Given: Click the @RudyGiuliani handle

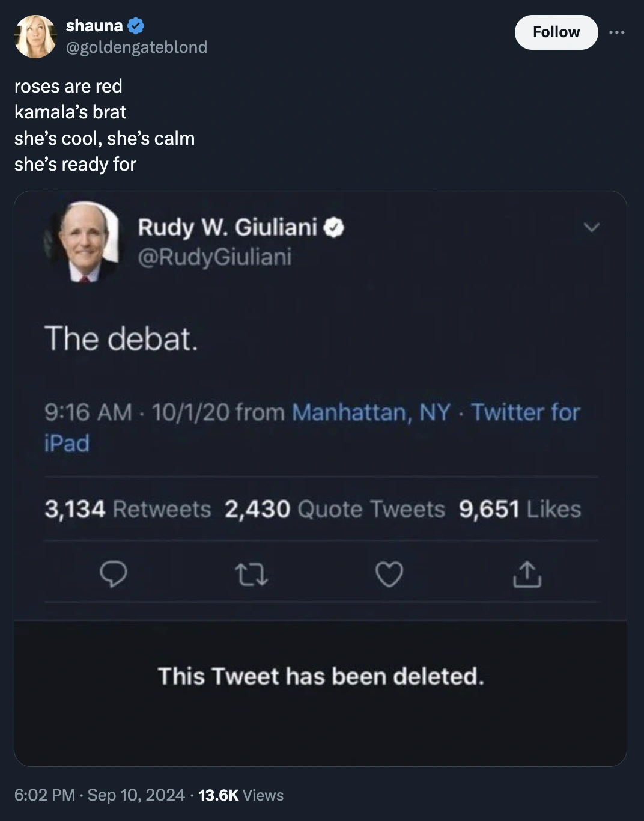Looking at the screenshot, I should (214, 257).
